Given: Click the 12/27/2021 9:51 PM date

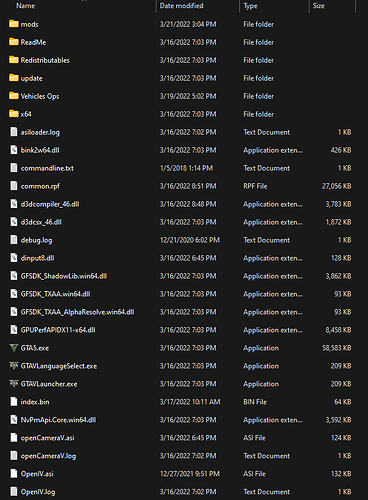Looking at the screenshot, I should click(190, 474).
